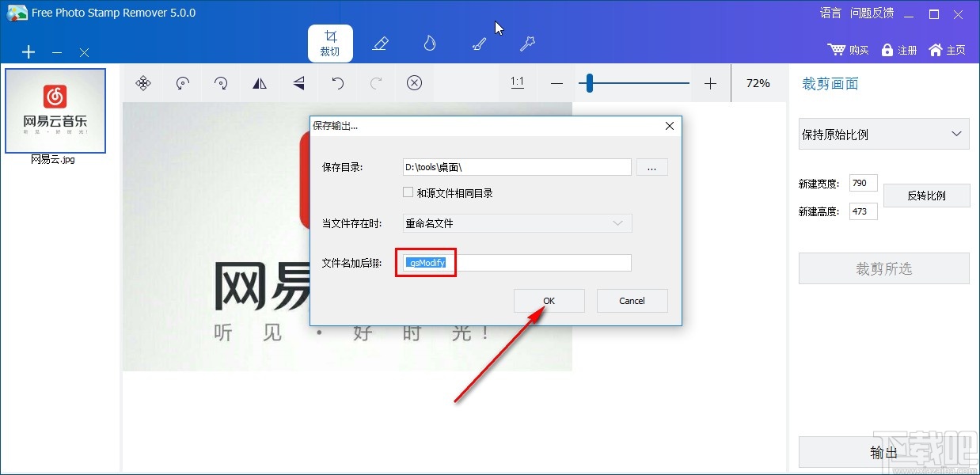Rotate the image counterclockwise

click(x=182, y=83)
